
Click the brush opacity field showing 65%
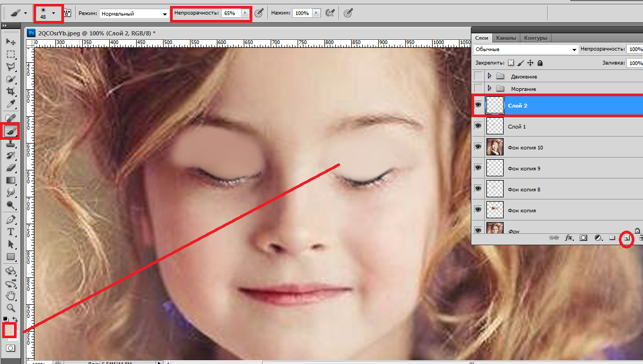click(x=231, y=13)
